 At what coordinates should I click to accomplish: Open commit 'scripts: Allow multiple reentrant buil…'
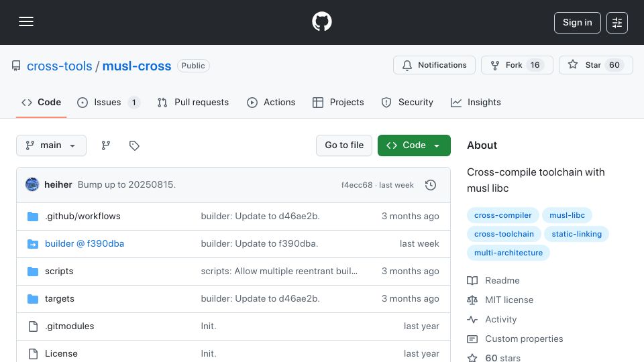(279, 271)
